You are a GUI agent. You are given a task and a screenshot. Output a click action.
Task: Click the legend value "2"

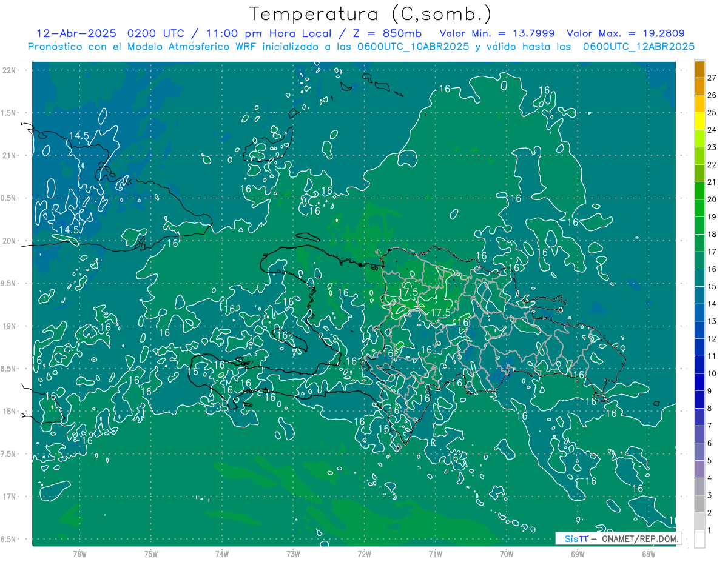click(710, 513)
